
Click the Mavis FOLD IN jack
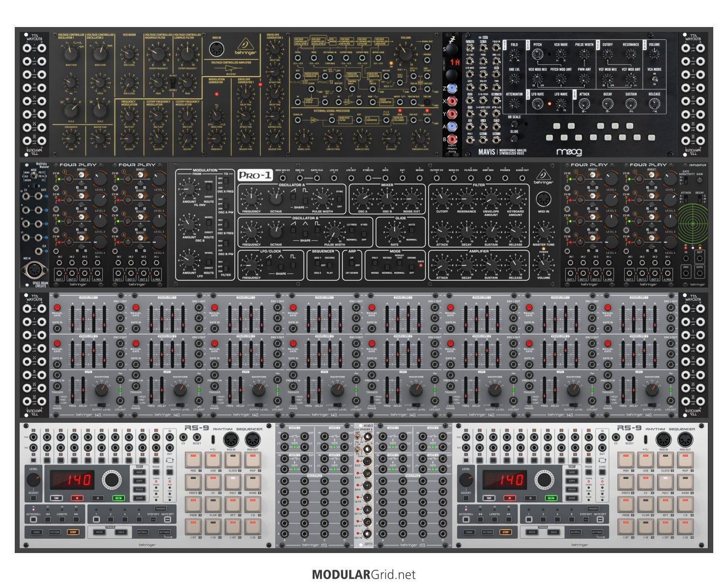(496, 48)
